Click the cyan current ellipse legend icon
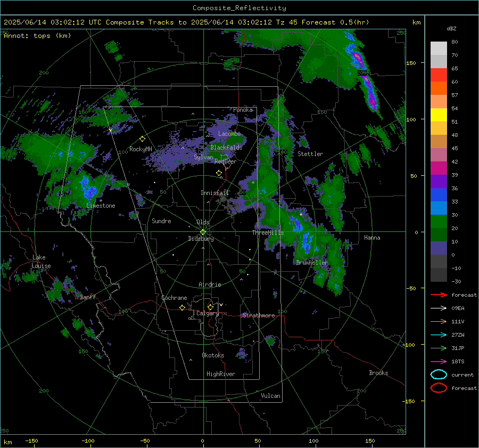479x448 pixels. point(439,374)
